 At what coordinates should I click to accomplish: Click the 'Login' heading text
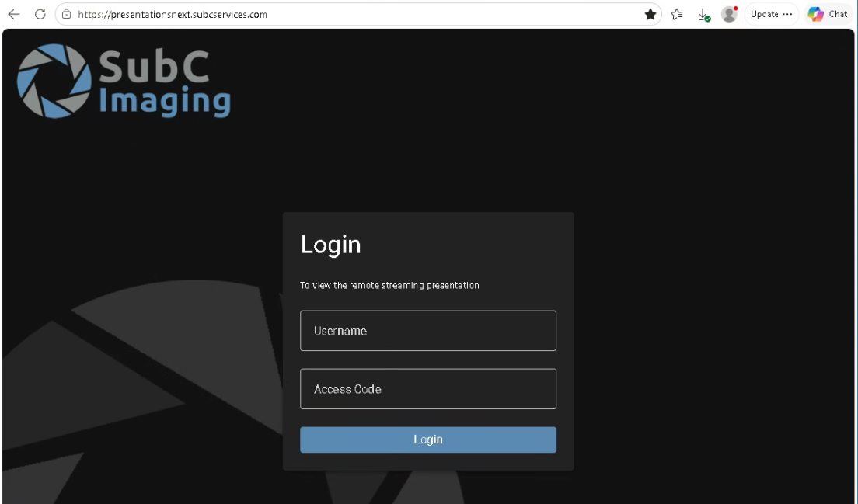pyautogui.click(x=330, y=245)
